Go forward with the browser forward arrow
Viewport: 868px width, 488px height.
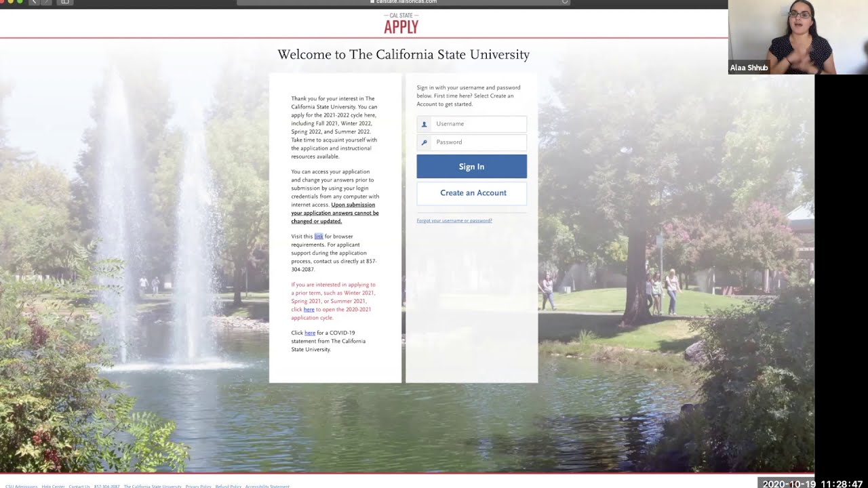pyautogui.click(x=46, y=2)
